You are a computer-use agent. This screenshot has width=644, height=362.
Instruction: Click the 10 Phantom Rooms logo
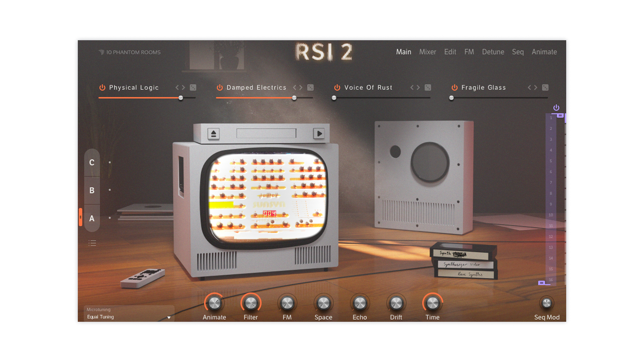tap(131, 52)
